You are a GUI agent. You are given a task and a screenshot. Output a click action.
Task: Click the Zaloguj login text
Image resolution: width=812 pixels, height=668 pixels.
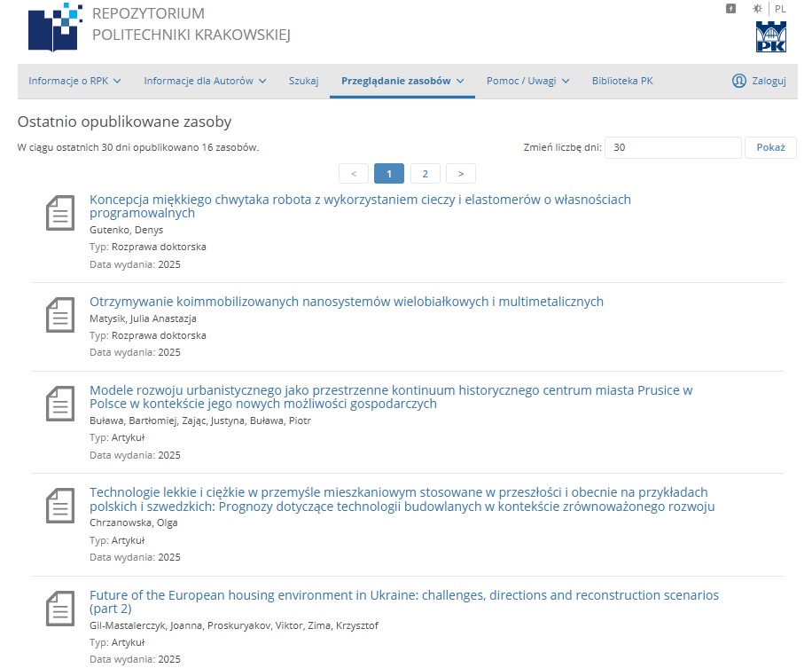tap(769, 81)
